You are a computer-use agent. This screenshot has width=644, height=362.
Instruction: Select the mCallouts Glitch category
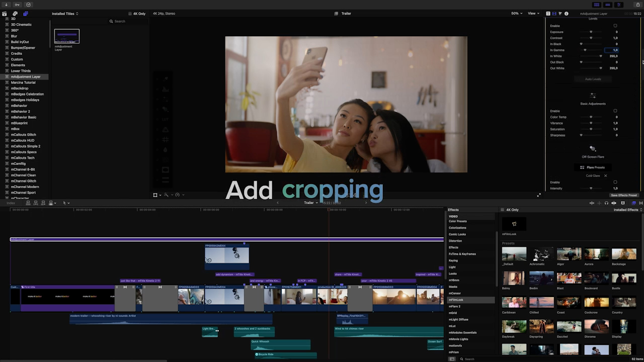click(23, 135)
